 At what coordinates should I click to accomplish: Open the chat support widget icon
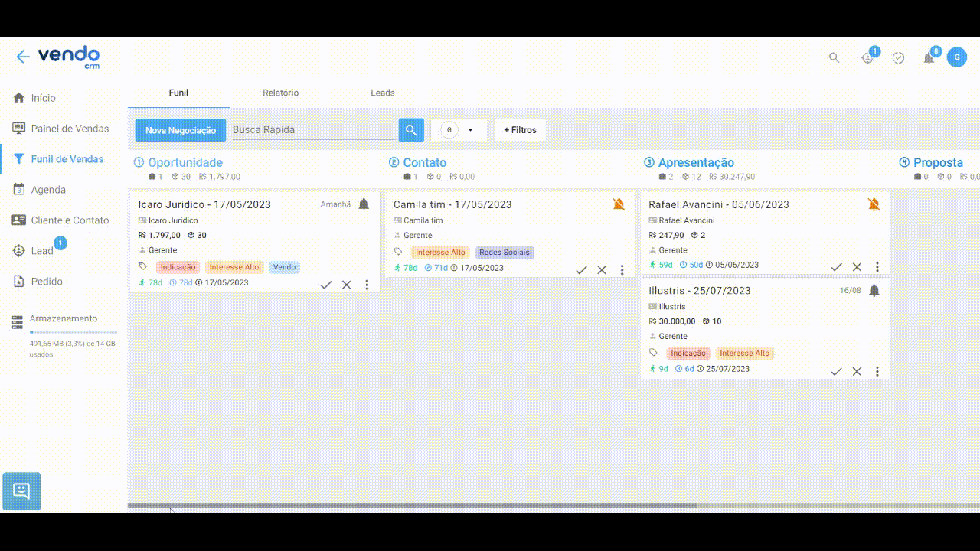click(x=21, y=491)
